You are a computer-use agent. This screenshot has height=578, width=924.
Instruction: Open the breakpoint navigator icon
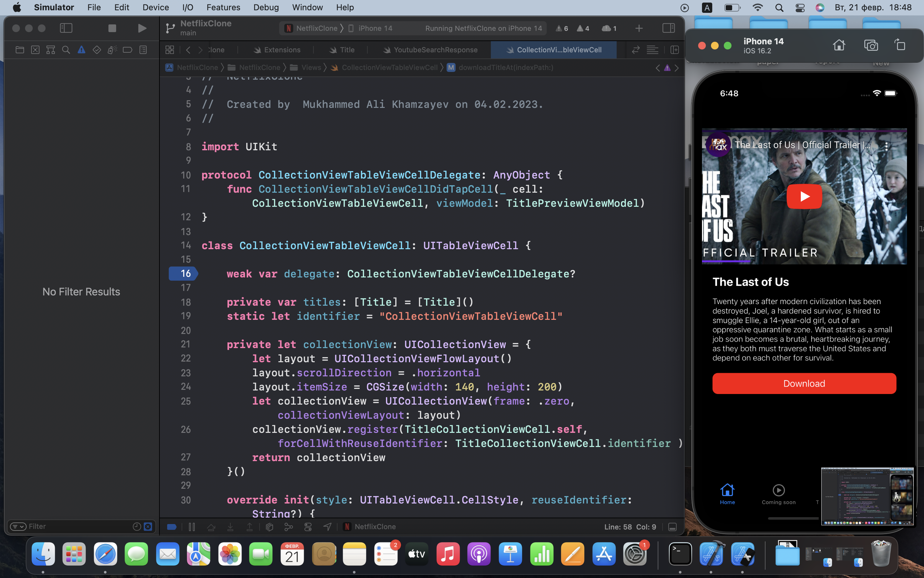127,50
